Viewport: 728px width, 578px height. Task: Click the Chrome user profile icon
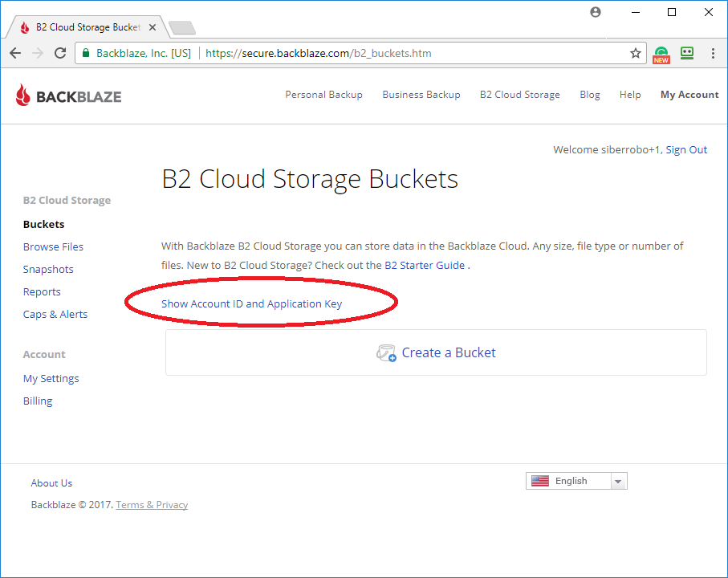pos(595,12)
